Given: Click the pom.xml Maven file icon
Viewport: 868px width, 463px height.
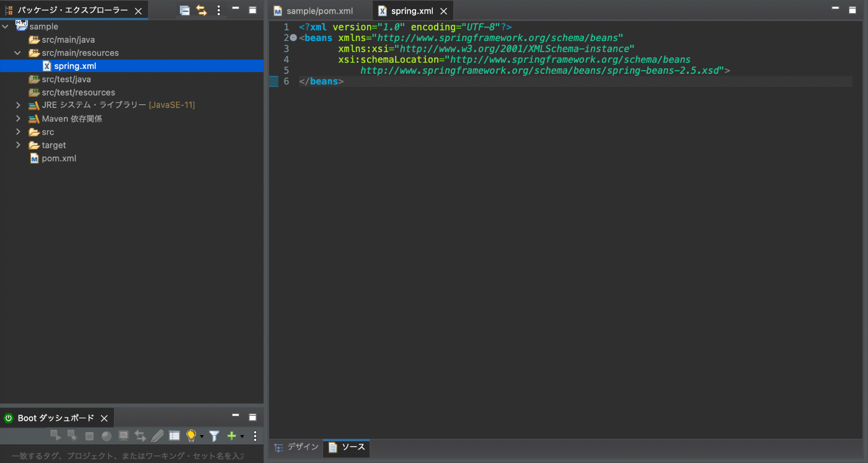Looking at the screenshot, I should 35,158.
